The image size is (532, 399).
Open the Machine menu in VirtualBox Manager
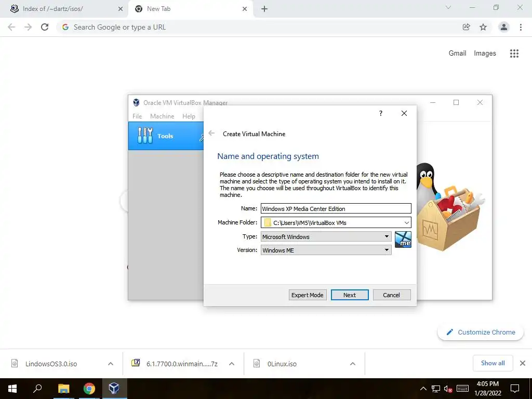tap(162, 116)
